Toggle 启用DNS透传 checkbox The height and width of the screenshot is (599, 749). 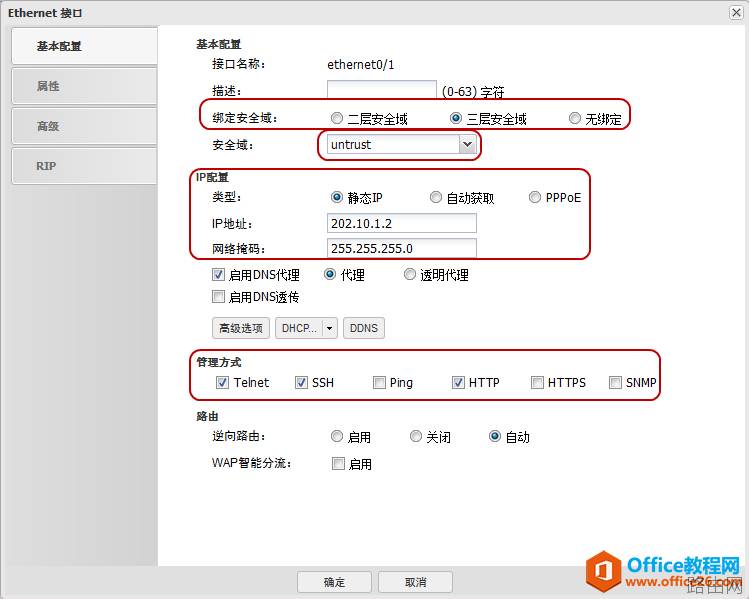coord(218,297)
